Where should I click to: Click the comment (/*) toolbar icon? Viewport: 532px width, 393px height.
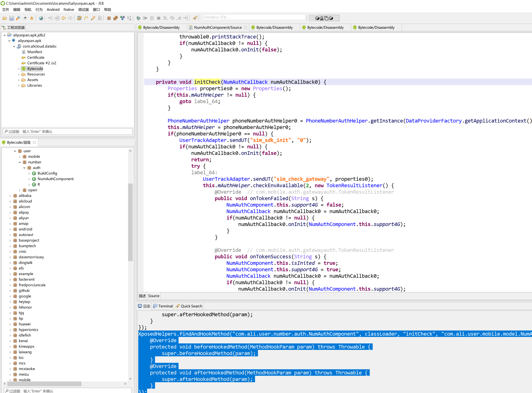click(x=86, y=18)
